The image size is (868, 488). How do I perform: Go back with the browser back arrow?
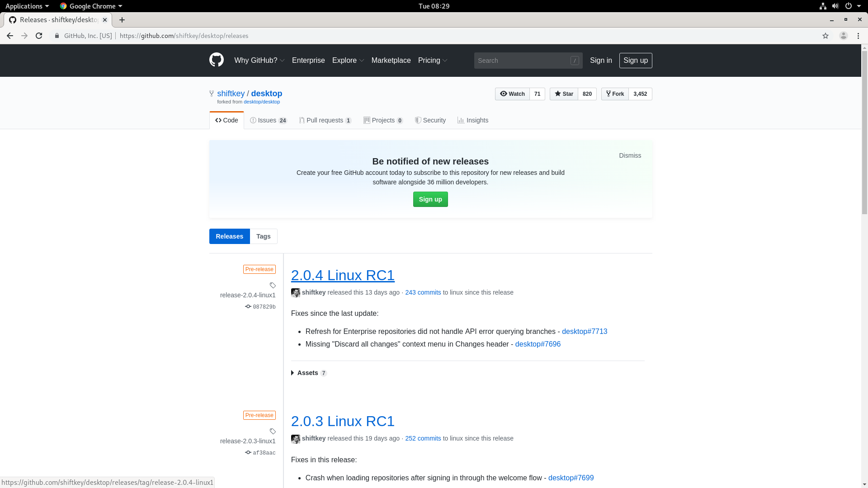point(9,36)
